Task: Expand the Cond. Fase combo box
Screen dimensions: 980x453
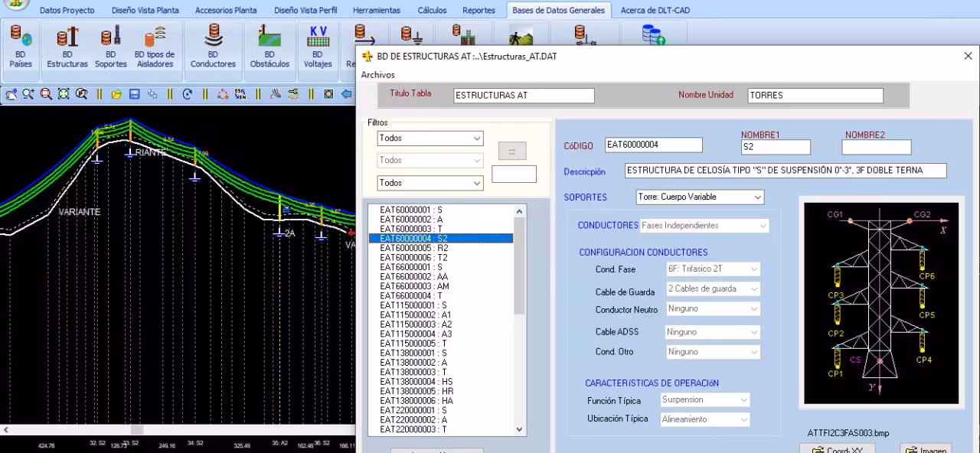Action: [754, 269]
